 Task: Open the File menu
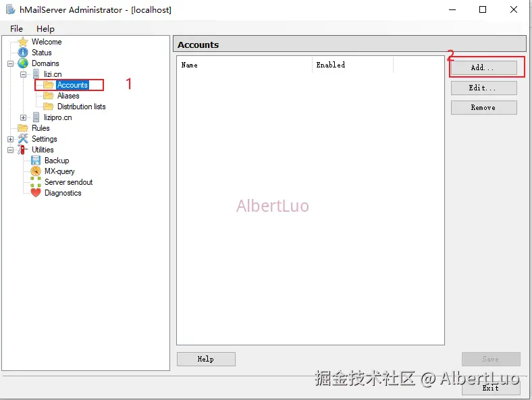pos(16,29)
